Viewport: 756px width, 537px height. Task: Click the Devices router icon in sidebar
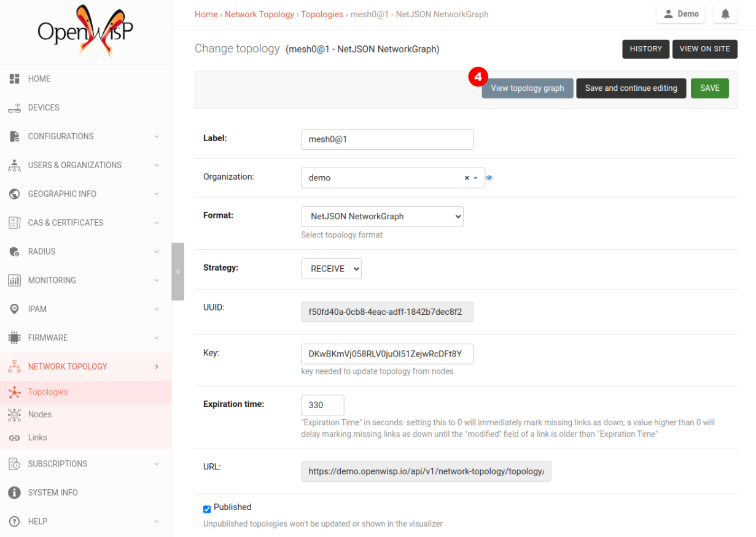coord(15,108)
